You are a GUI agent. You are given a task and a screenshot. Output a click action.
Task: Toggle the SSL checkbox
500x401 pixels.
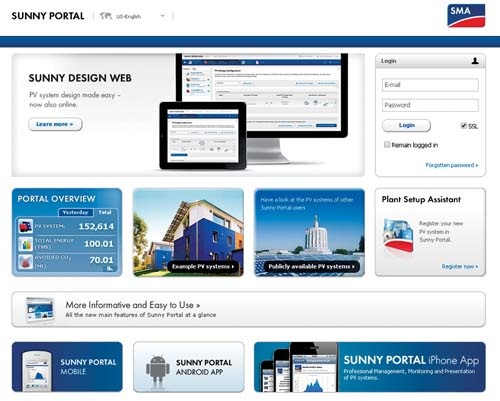pos(463,126)
